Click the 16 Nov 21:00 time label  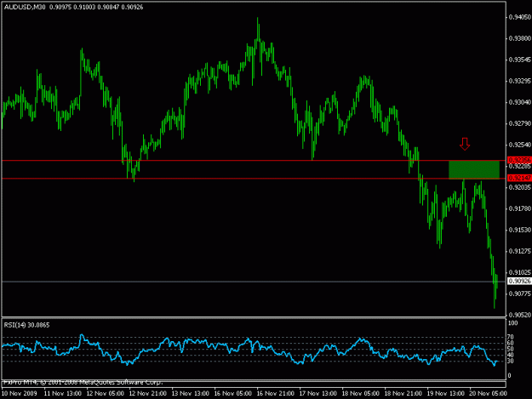(x=276, y=394)
